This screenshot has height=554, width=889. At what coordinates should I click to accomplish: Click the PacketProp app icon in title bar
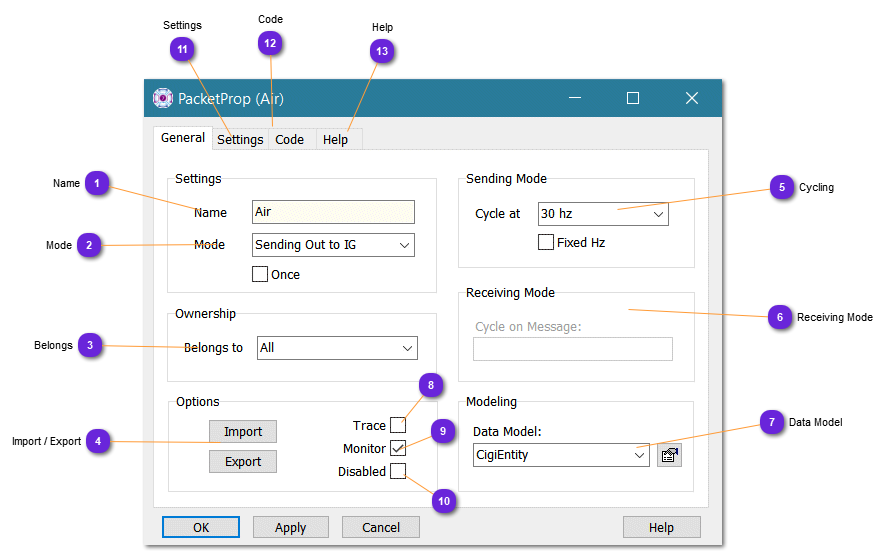[163, 98]
